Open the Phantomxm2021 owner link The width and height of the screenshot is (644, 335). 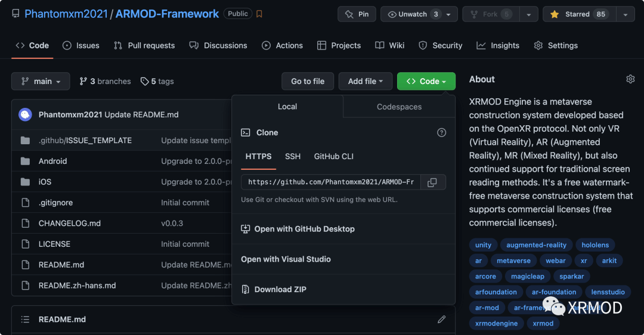pos(66,14)
